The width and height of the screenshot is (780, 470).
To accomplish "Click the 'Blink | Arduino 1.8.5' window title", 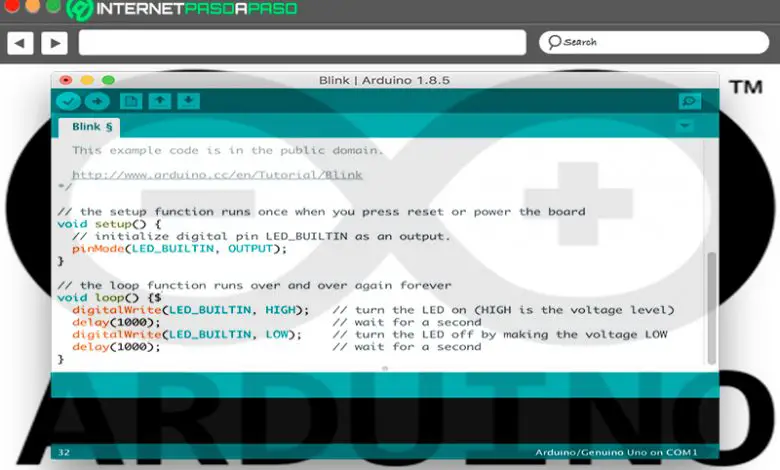I will [385, 81].
